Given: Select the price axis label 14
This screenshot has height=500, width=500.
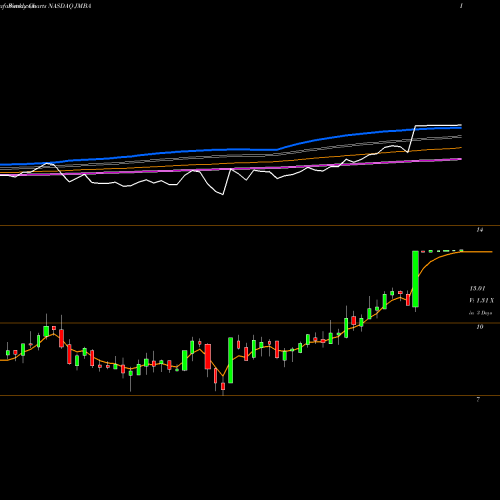Looking at the screenshot, I should (480, 230).
